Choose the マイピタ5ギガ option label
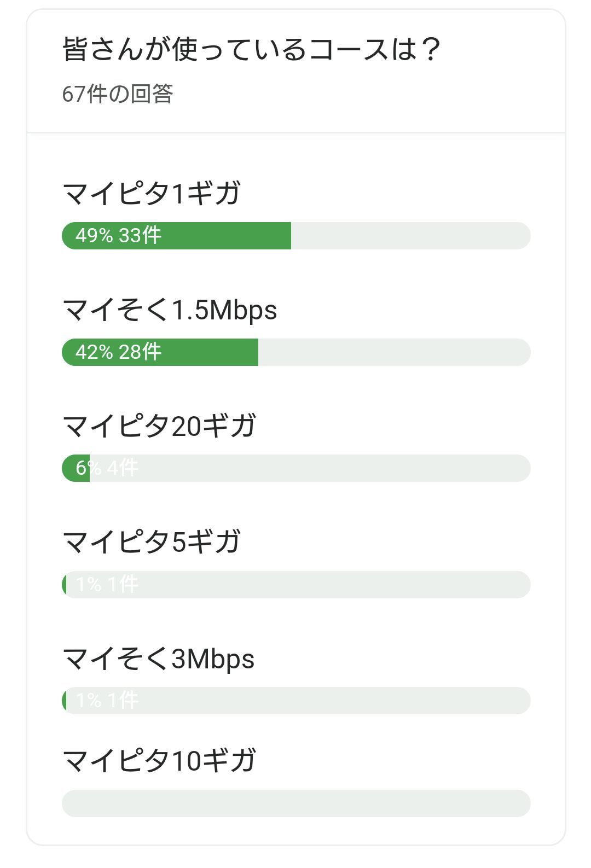This screenshot has width=591, height=868. [152, 542]
